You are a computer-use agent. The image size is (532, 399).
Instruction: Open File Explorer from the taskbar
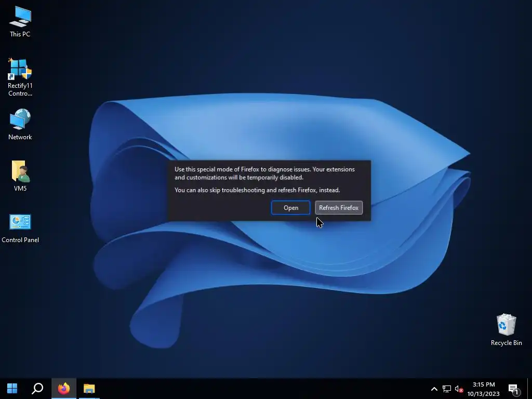(x=89, y=389)
